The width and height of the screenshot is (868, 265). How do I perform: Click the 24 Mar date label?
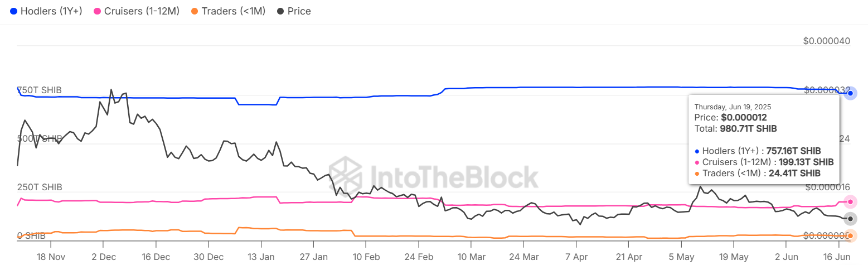pyautogui.click(x=523, y=258)
